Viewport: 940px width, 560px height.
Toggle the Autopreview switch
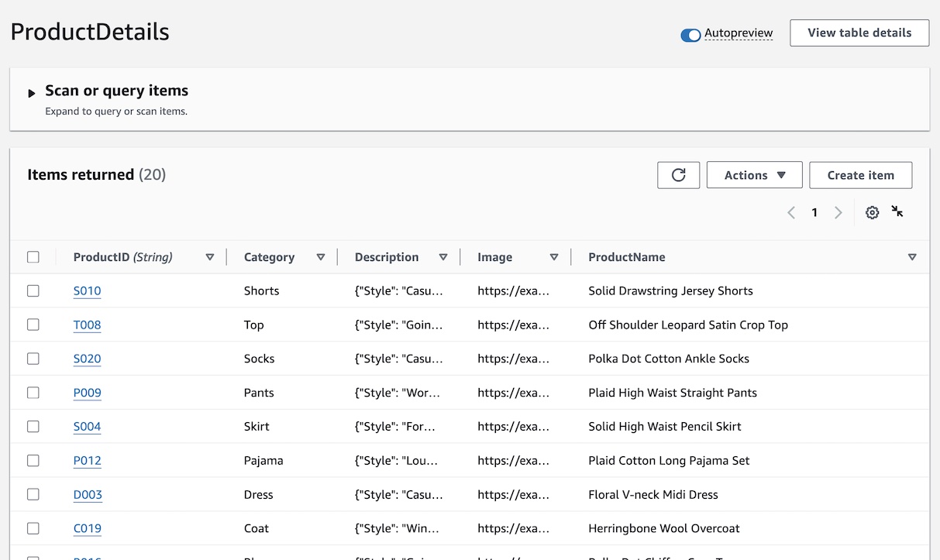pyautogui.click(x=690, y=35)
